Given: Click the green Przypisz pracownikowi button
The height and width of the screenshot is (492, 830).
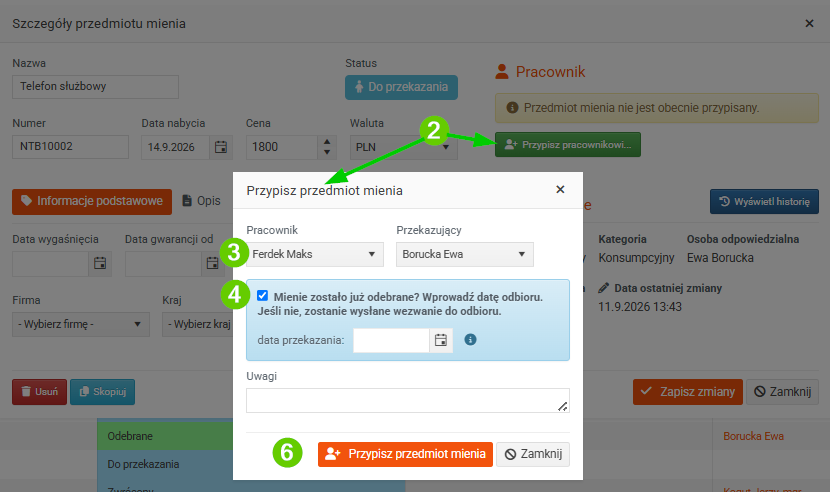Looking at the screenshot, I should click(x=568, y=145).
